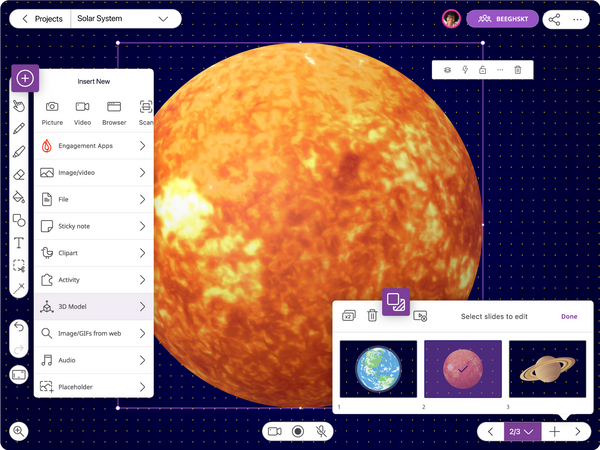Toggle the camera button in bottom bar

click(x=274, y=431)
